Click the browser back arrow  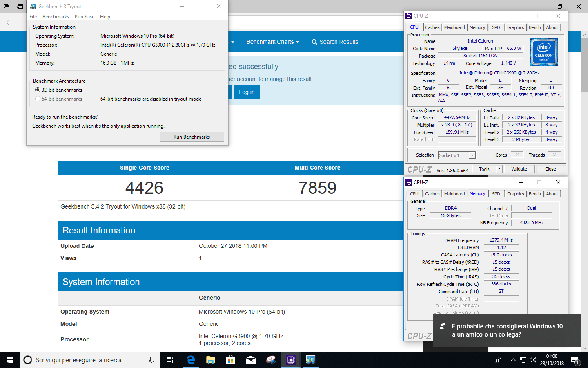pos(9,22)
